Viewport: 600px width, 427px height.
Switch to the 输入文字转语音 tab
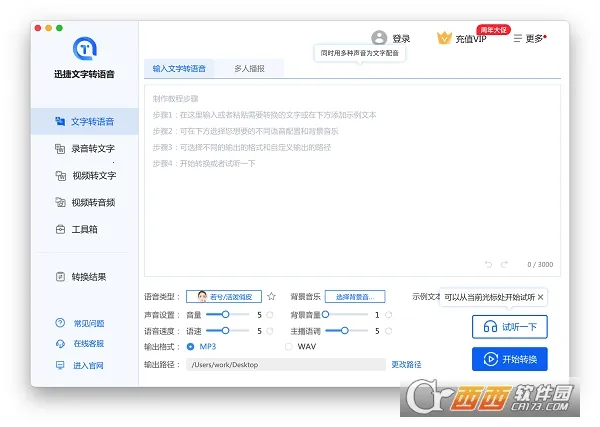tap(180, 68)
